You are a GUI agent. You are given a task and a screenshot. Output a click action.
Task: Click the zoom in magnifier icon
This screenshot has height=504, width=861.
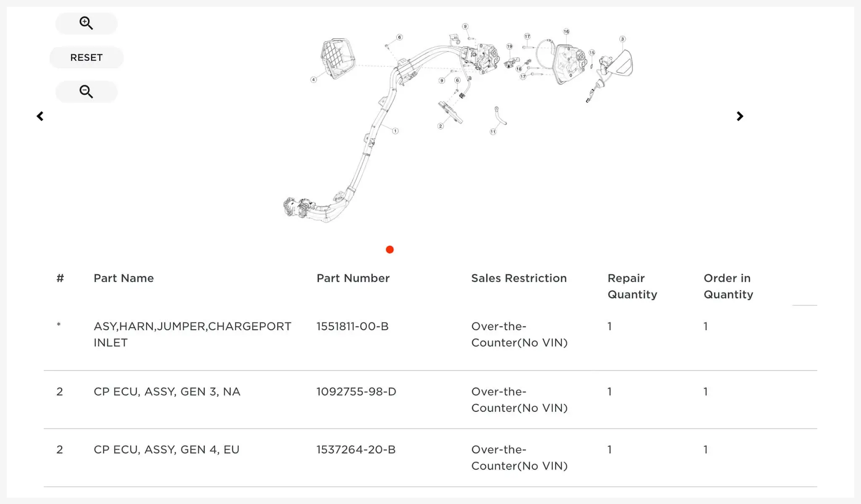pos(86,23)
